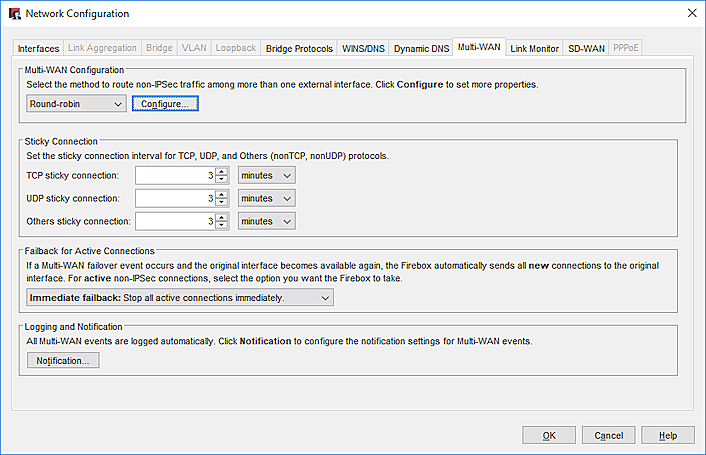The width and height of the screenshot is (706, 455).
Task: Open Multi-WAN Notification... settings
Action: (62, 361)
